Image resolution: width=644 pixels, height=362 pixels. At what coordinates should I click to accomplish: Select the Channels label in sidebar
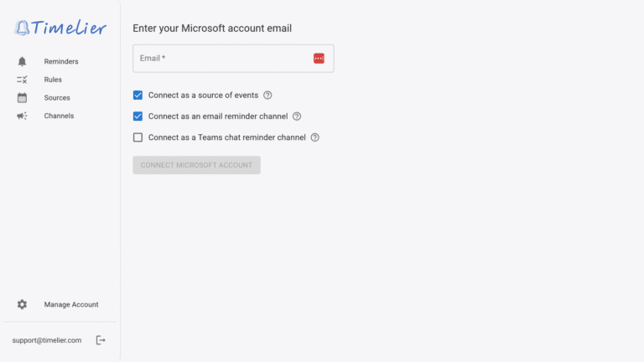click(x=59, y=116)
